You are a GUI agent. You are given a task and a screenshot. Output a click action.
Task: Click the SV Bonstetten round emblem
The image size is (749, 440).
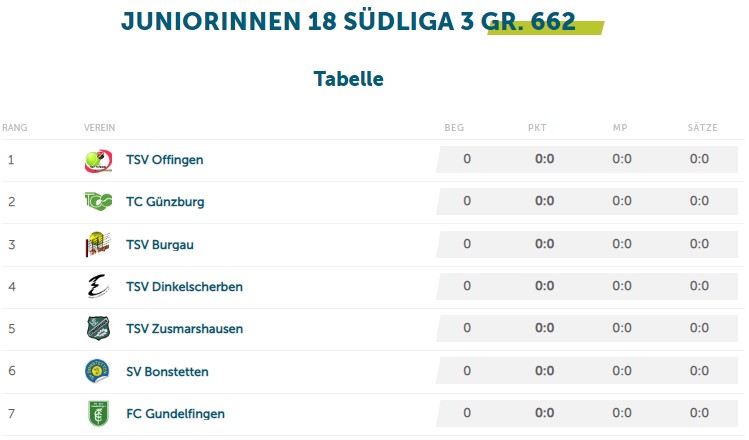97,371
